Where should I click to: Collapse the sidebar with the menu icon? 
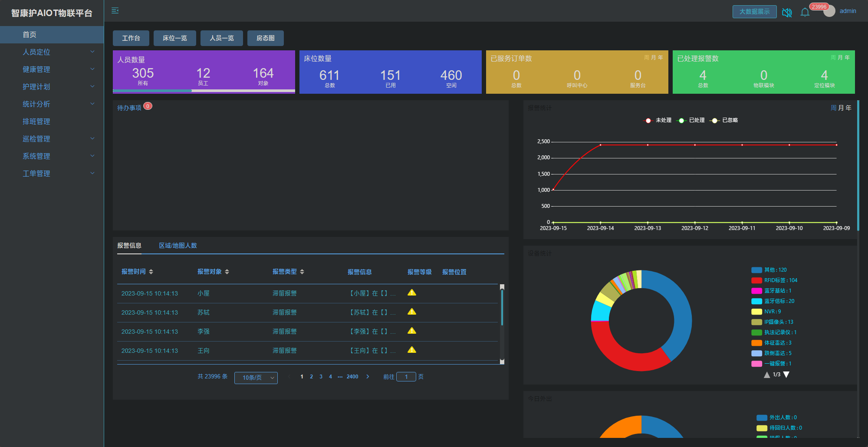tap(115, 10)
